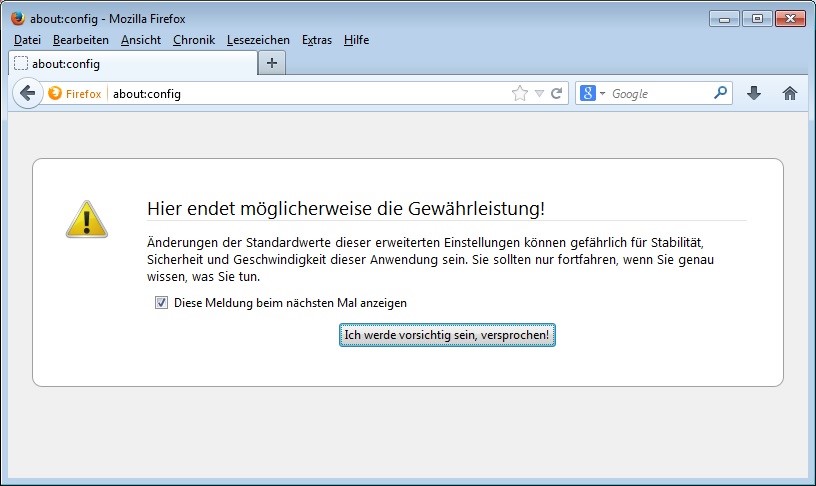816x486 pixels.
Task: Click 'Ich werde vorsichtig sein, versprochen!' button
Action: [446, 335]
